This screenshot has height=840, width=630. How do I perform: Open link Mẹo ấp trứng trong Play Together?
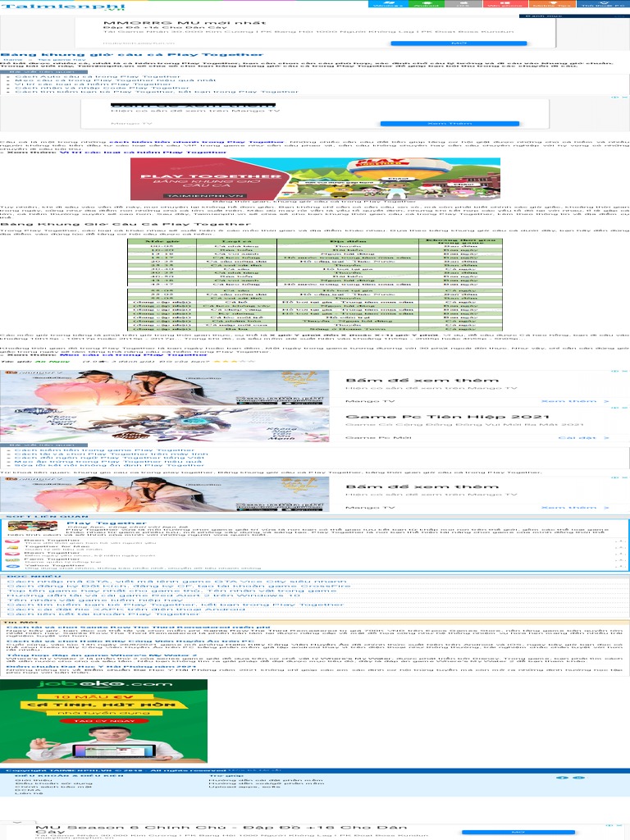coord(108,462)
